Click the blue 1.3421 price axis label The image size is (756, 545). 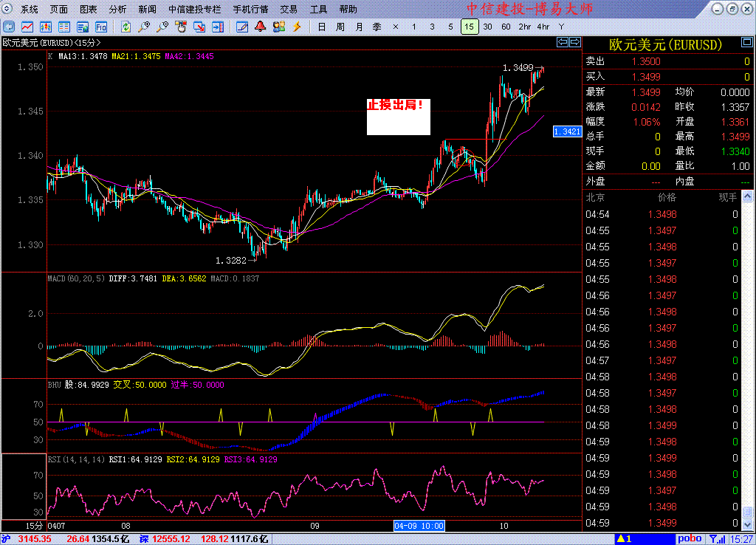pyautogui.click(x=568, y=131)
